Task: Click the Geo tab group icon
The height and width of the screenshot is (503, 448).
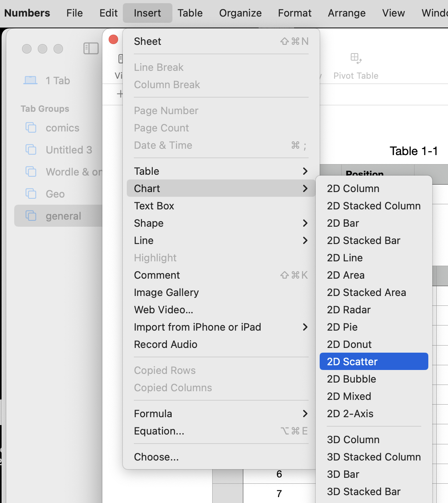Action: pyautogui.click(x=31, y=194)
